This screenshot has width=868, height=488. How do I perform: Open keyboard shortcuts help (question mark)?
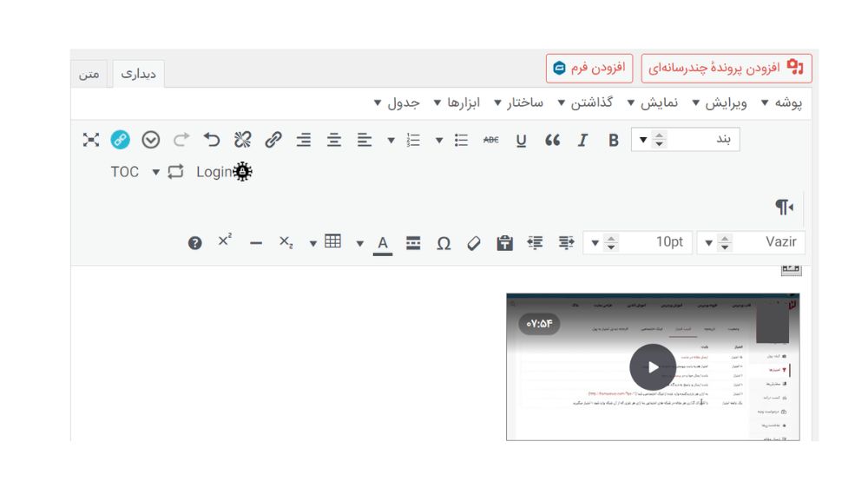tap(194, 242)
